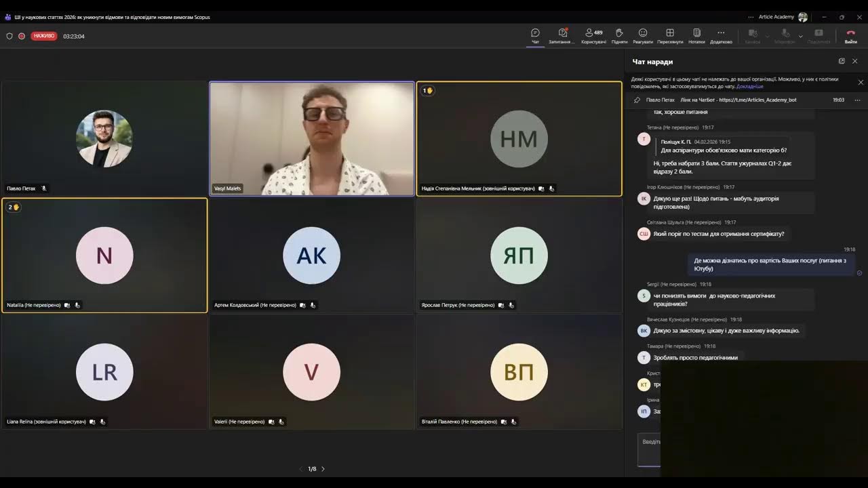Dismiss the organization policy notice banner
Screen dimensions: 868x488
coord(861,82)
